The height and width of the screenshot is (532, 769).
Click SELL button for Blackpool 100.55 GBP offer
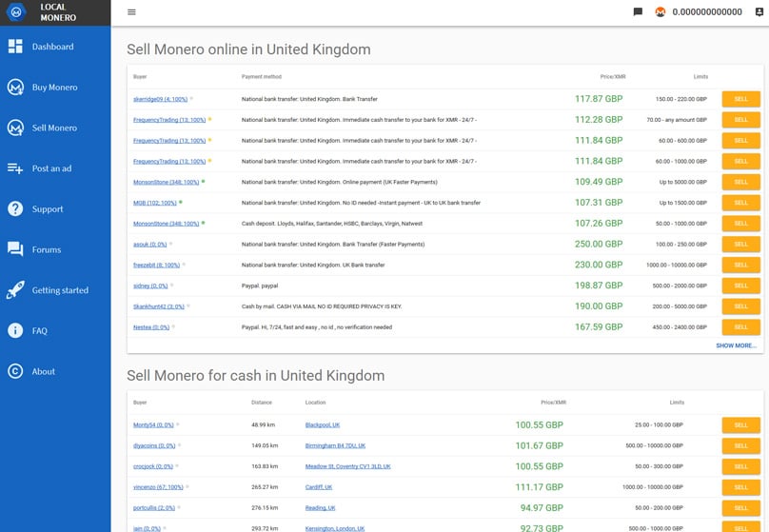coord(740,425)
